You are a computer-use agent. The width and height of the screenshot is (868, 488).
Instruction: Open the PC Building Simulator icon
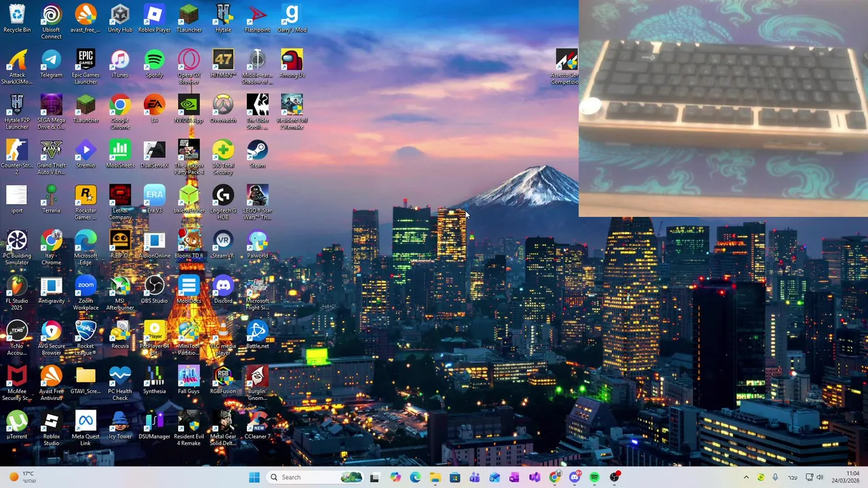17,247
